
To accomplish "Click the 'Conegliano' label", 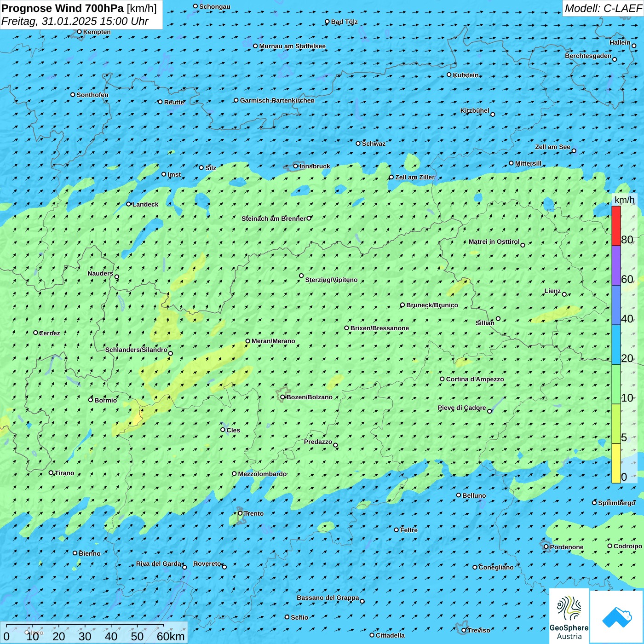I will 496,567.
